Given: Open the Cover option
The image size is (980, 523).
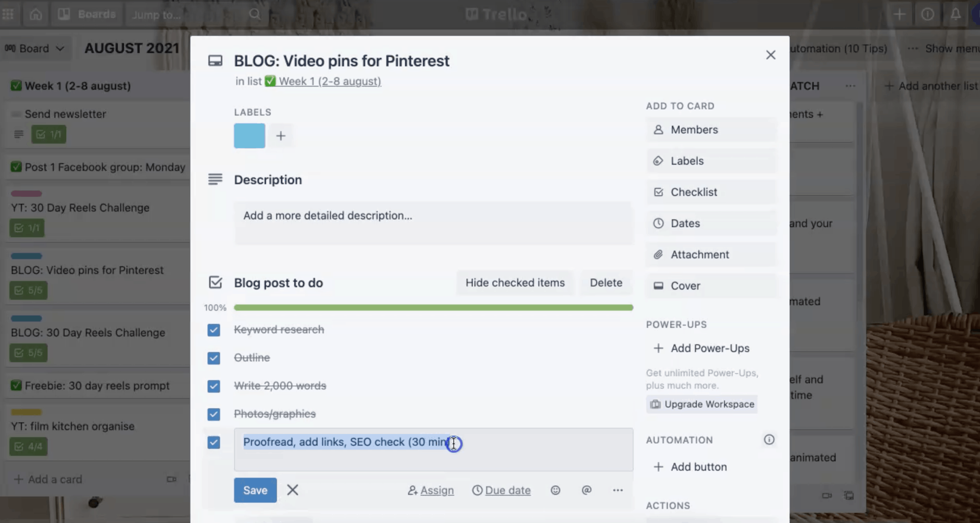Looking at the screenshot, I should click(712, 286).
